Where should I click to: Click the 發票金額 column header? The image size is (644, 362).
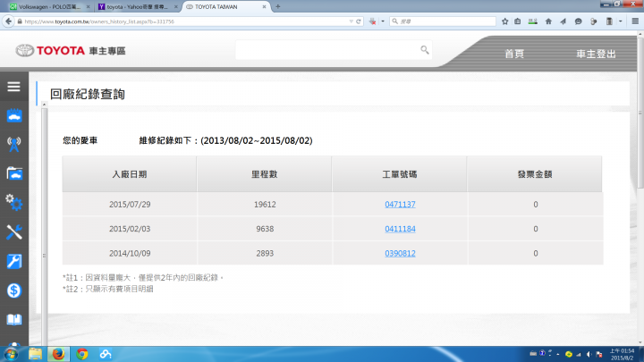coord(535,174)
